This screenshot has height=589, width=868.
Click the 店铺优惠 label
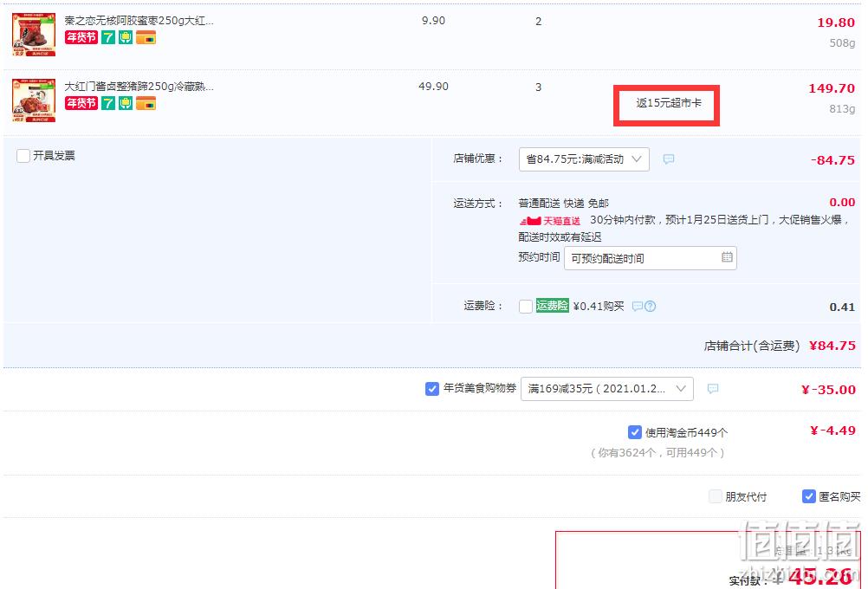click(478, 159)
